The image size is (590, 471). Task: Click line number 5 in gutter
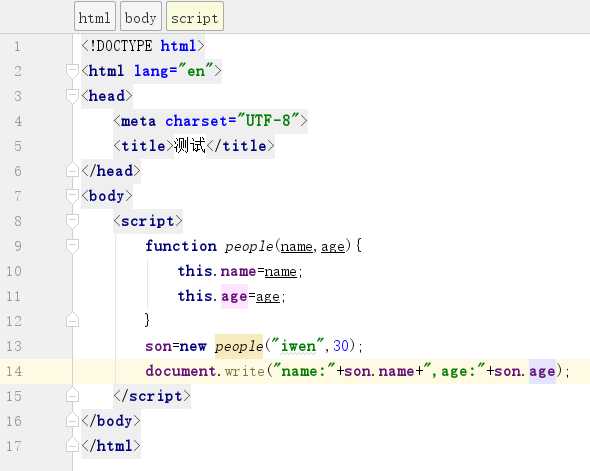pyautogui.click(x=18, y=146)
